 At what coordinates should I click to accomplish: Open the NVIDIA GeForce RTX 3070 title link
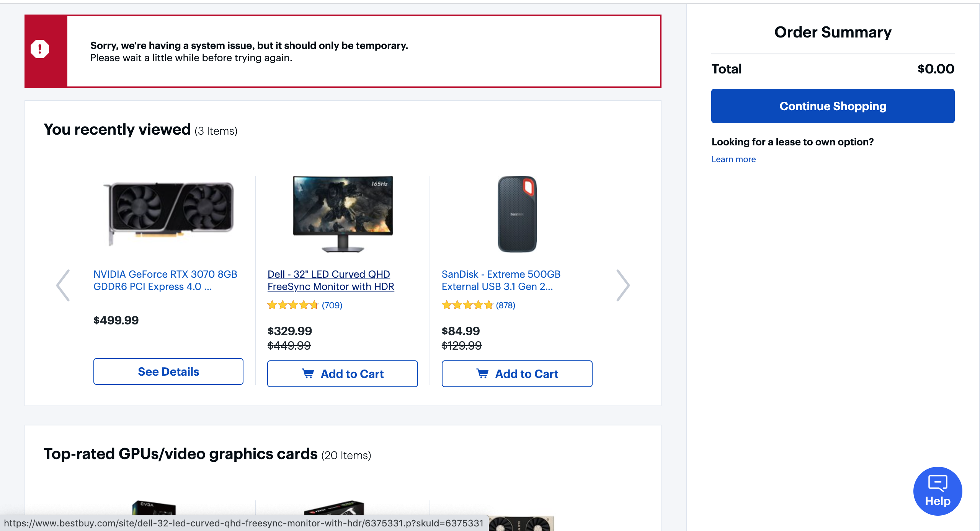[165, 280]
